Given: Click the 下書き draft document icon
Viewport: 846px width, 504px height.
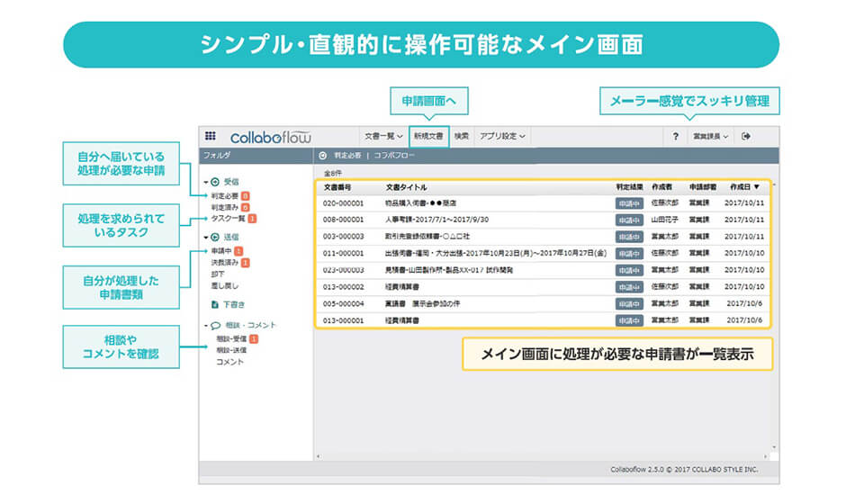Looking at the screenshot, I should (x=214, y=304).
